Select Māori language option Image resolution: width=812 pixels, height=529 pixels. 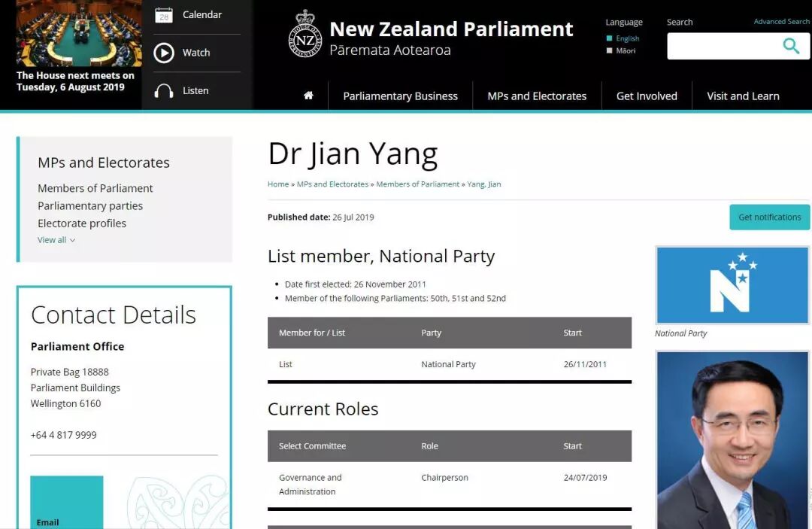point(621,50)
